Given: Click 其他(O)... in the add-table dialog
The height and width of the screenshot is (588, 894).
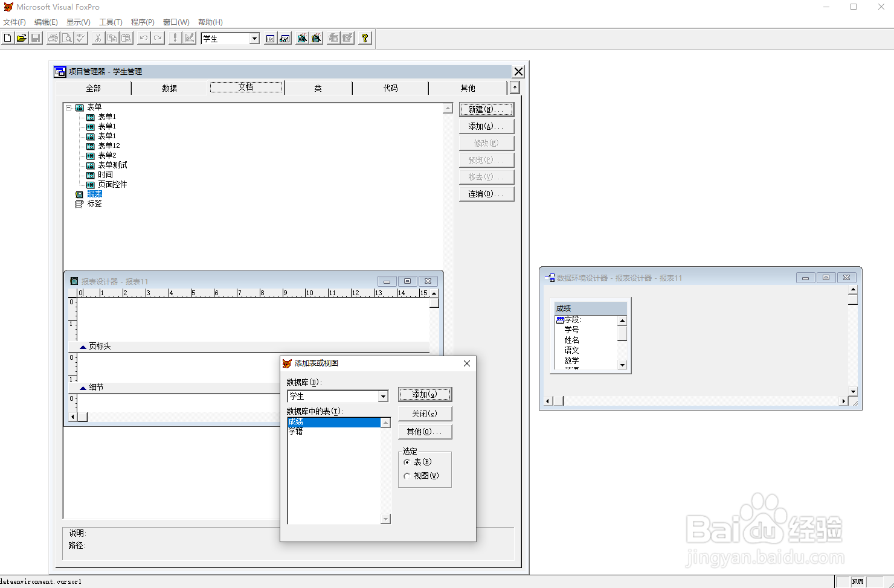Looking at the screenshot, I should (x=425, y=432).
